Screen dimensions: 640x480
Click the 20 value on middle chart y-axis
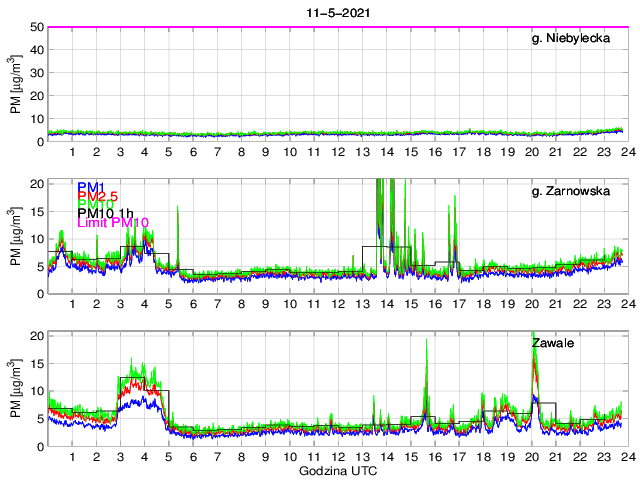(36, 184)
